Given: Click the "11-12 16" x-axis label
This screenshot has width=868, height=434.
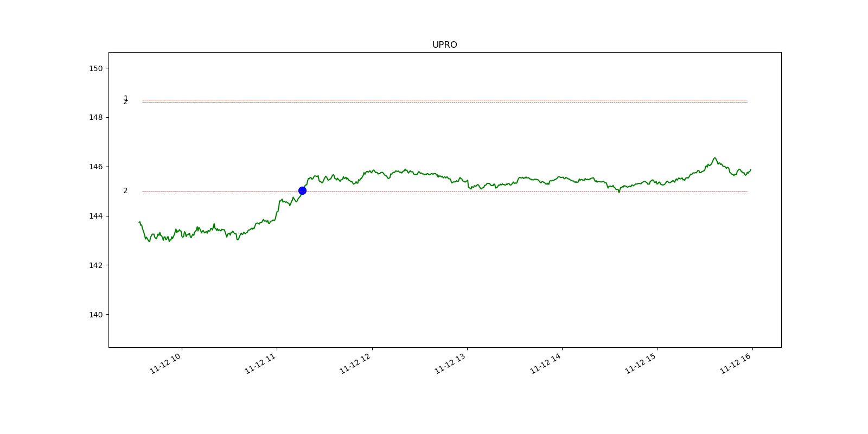Looking at the screenshot, I should pos(736,363).
